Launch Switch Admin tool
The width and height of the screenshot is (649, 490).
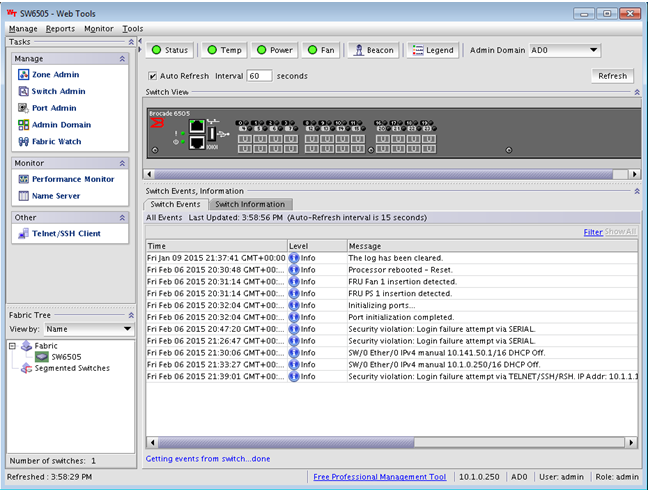pyautogui.click(x=57, y=92)
